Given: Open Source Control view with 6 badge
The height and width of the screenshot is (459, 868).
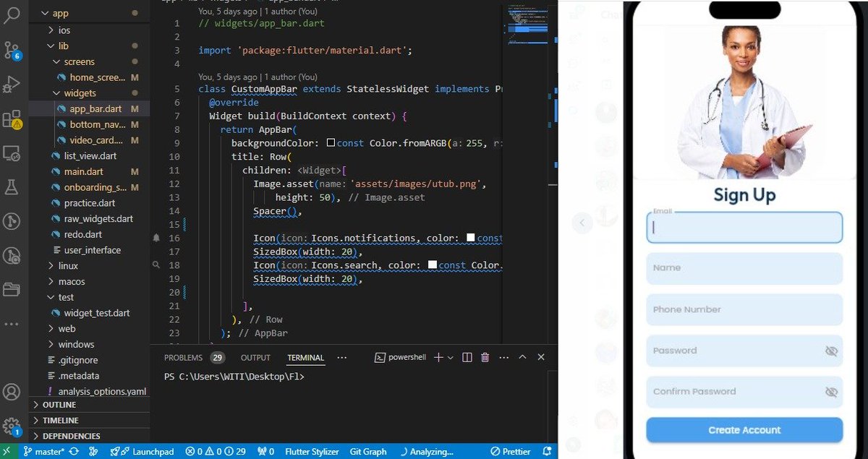Looking at the screenshot, I should click(12, 50).
